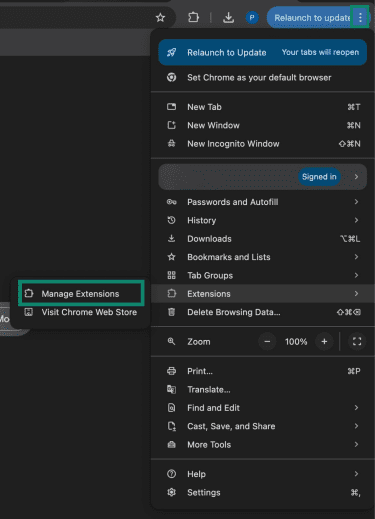
Task: Expand the History submenu chevron
Action: [x=356, y=220]
